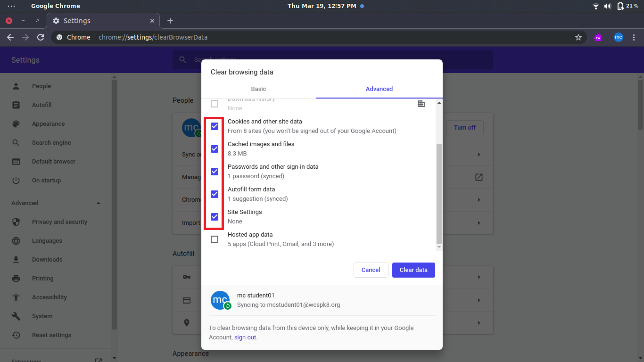Screen dimensions: 644x362
Task: Uncheck Site Settings checkbox
Action: (215, 217)
